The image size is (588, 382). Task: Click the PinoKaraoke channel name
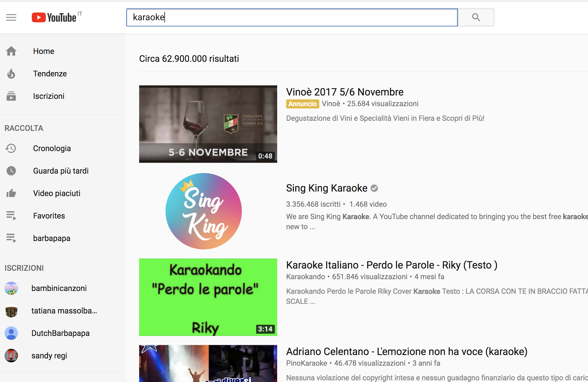point(307,363)
